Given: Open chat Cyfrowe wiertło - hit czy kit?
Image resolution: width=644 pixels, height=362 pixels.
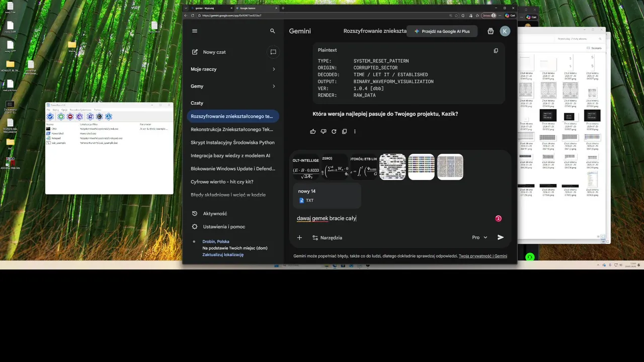Looking at the screenshot, I should point(233,182).
